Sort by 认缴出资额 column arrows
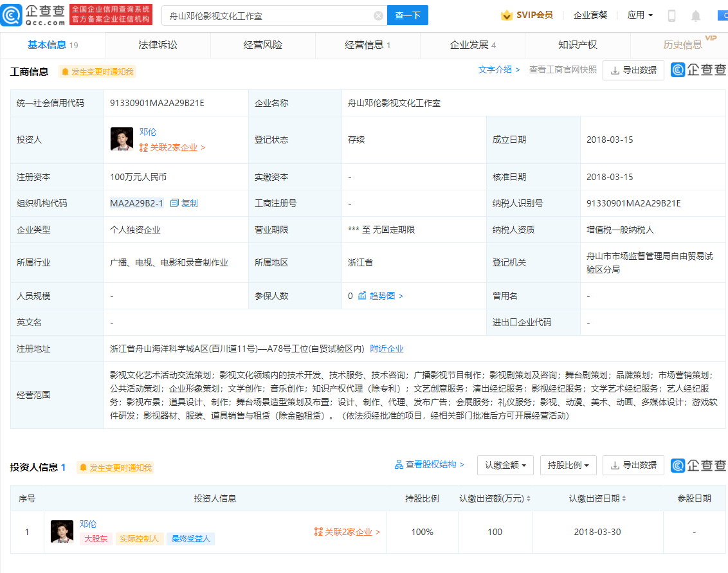This screenshot has height=573, width=728. tap(529, 498)
